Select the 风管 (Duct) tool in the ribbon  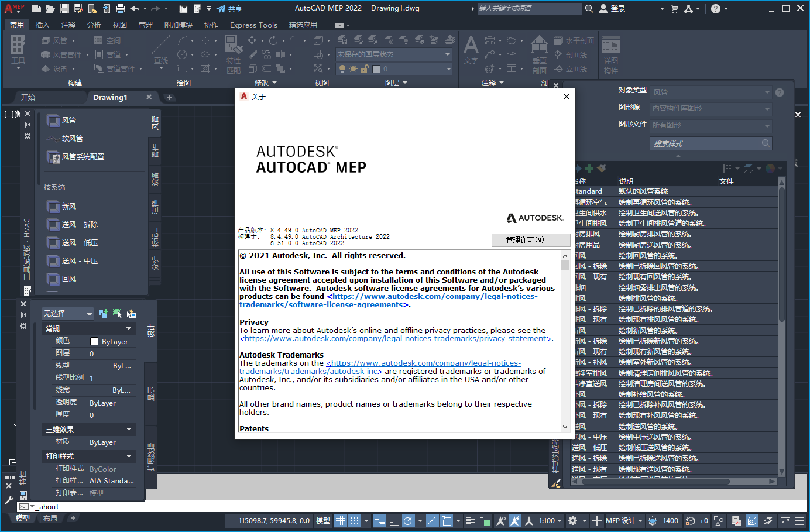click(x=54, y=40)
